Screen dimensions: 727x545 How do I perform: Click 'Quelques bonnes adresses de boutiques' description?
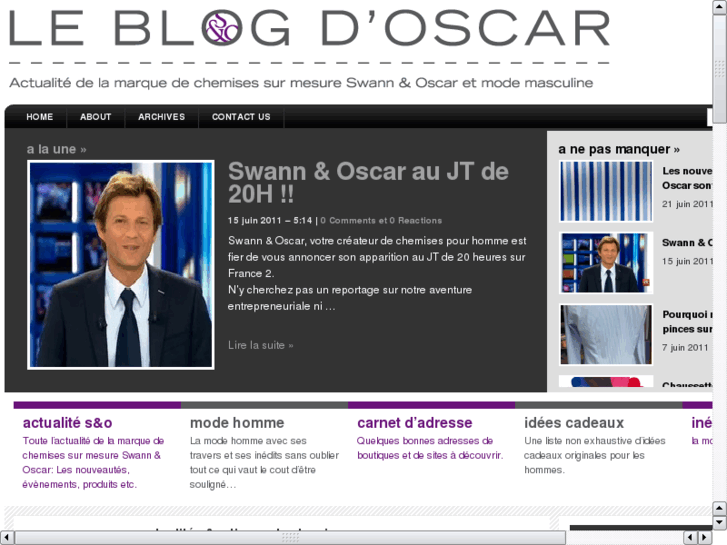click(430, 448)
